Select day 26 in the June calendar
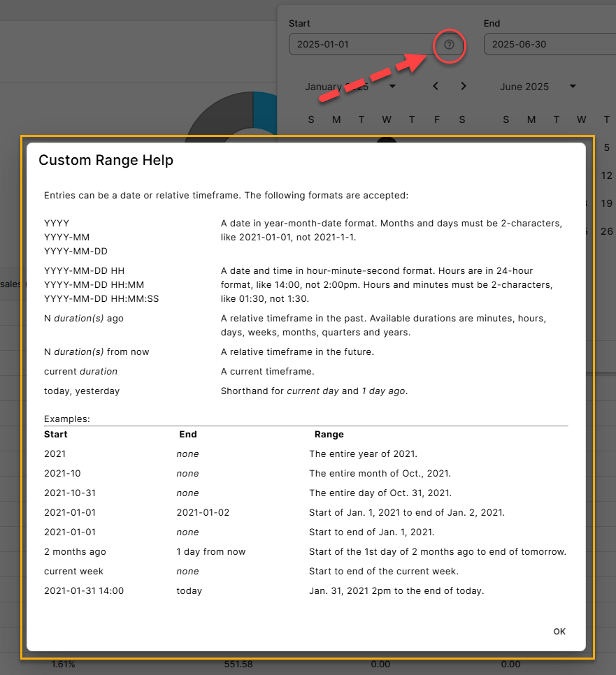This screenshot has height=675, width=616. (606, 231)
